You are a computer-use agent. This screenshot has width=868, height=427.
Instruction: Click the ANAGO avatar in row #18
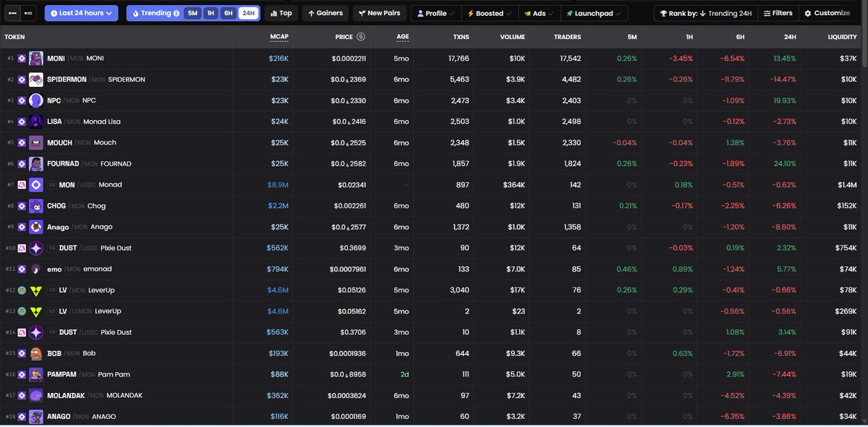(36, 416)
